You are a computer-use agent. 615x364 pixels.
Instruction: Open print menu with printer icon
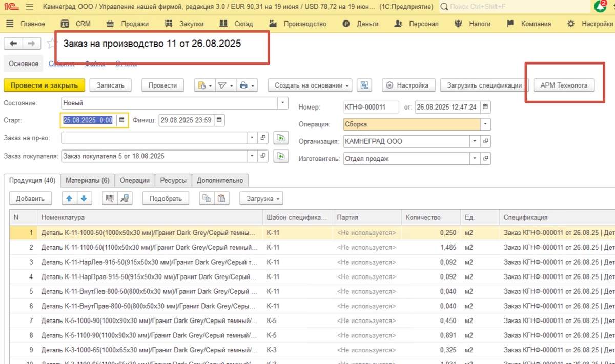(247, 85)
